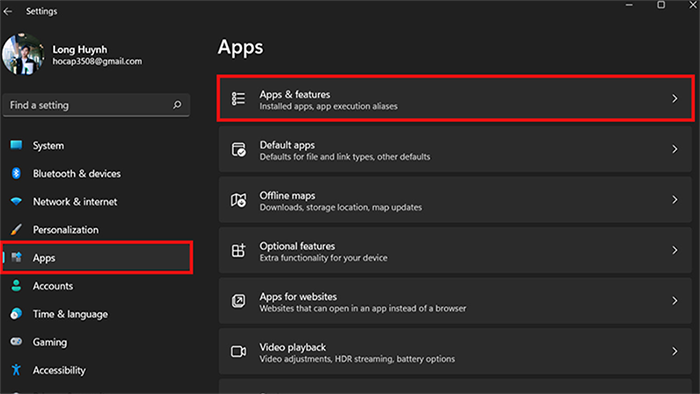Viewport: 700px width, 394px height.
Task: Open the Long Huynh profile picture
Action: [x=23, y=54]
